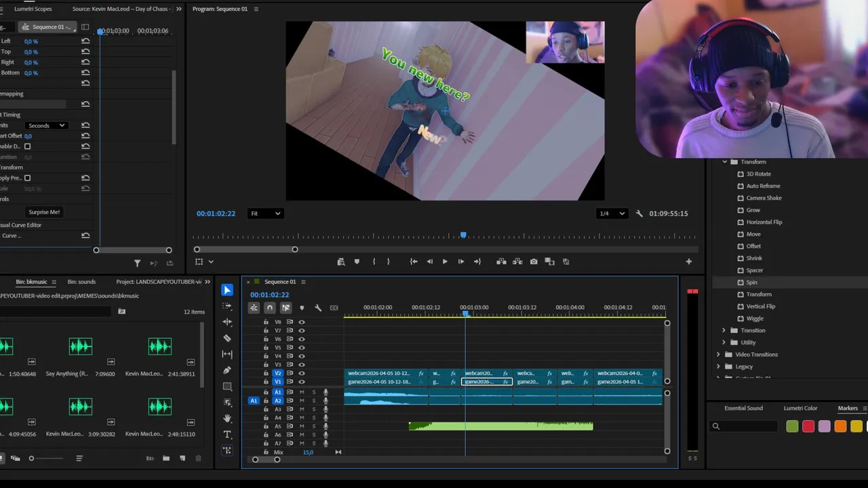
Task: Toggle track lock on V3
Action: pyautogui.click(x=266, y=365)
